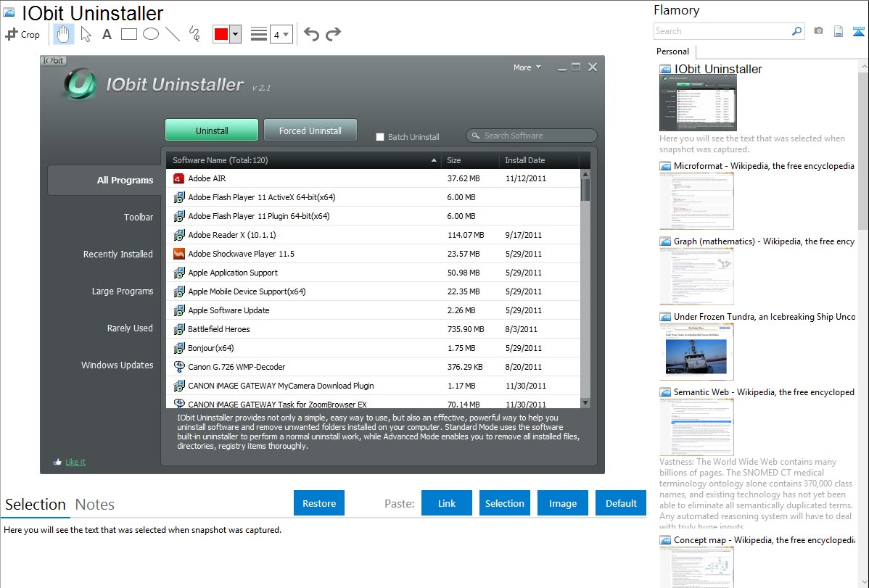869x588 pixels.
Task: Activate the hand pan tool
Action: (x=63, y=34)
